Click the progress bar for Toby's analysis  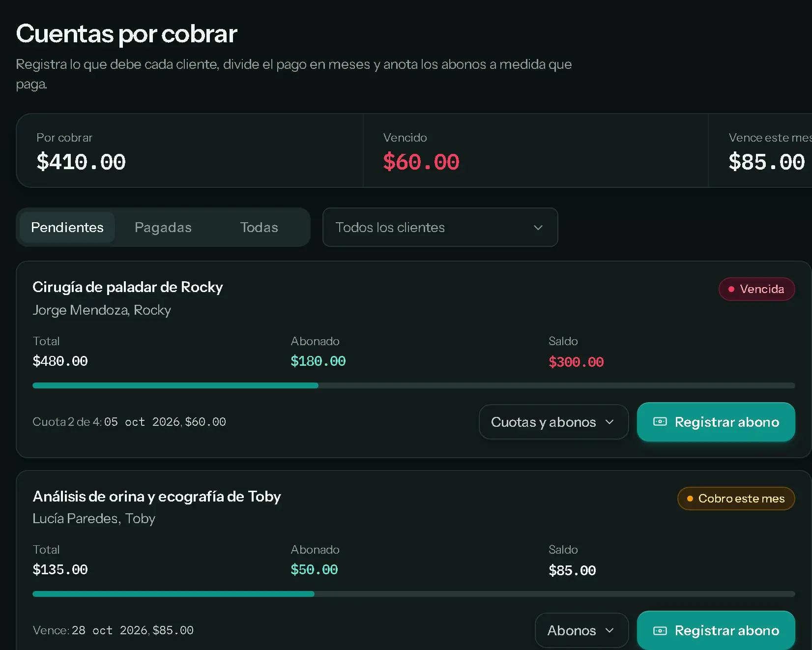pos(413,594)
